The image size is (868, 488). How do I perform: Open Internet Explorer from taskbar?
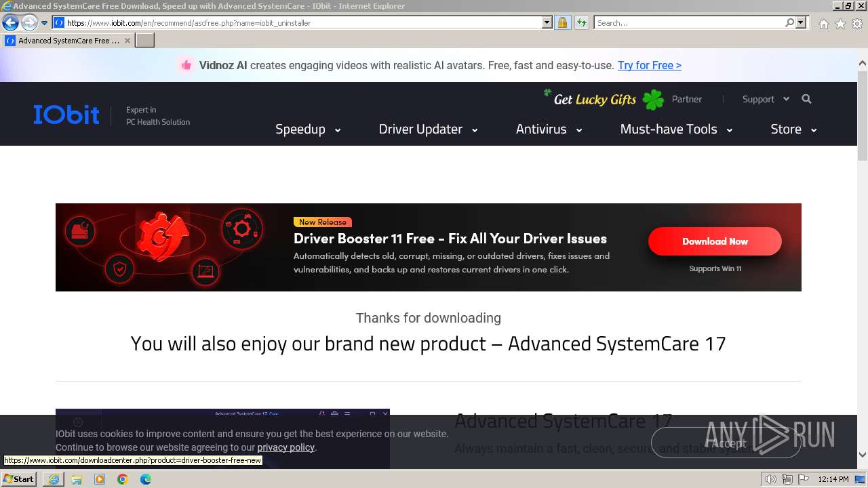tap(54, 479)
